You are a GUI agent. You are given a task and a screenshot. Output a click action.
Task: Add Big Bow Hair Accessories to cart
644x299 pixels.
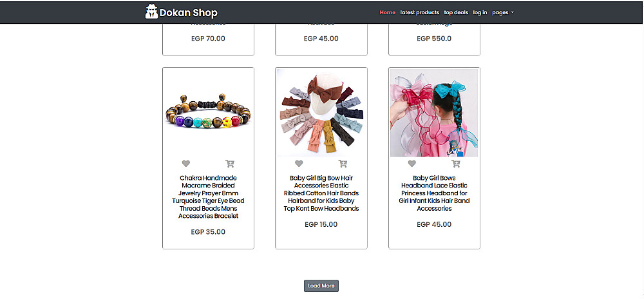[x=343, y=164]
